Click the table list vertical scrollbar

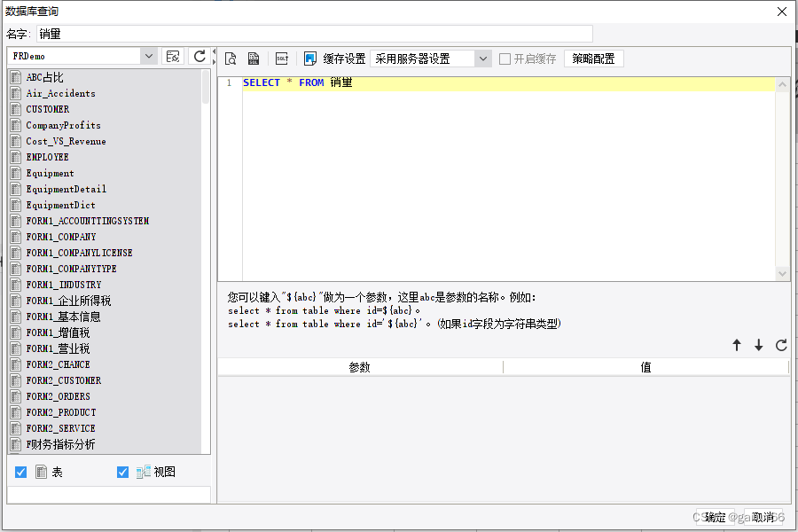pyautogui.click(x=206, y=87)
